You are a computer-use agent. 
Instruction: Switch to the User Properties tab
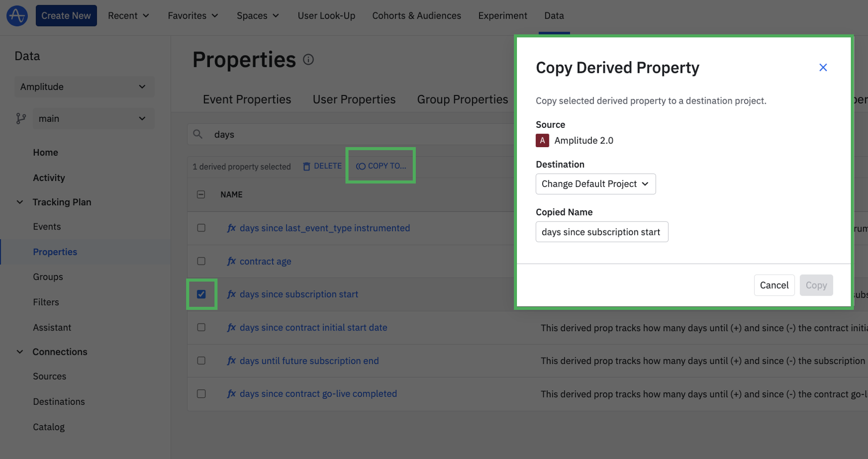tap(354, 100)
